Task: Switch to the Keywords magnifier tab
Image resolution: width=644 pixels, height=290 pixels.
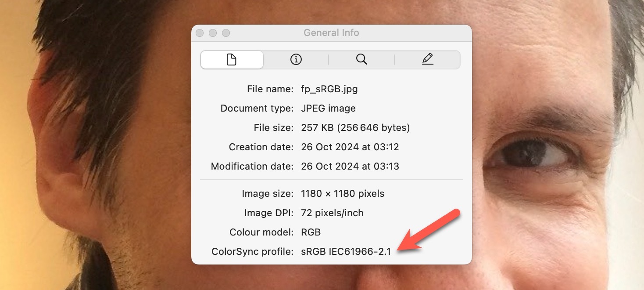Action: (361, 60)
